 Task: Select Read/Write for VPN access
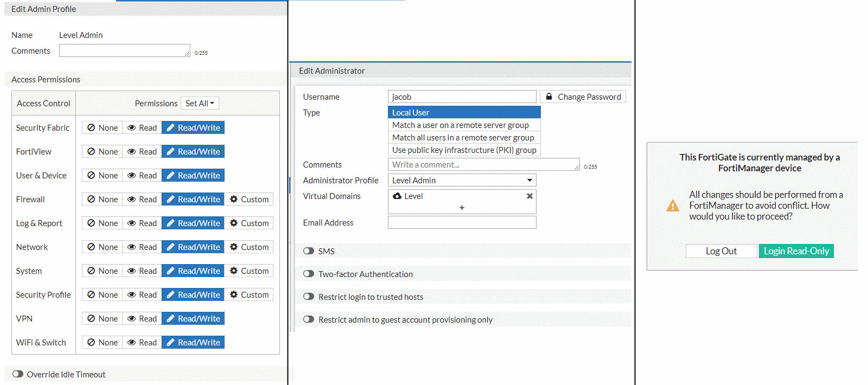click(193, 318)
